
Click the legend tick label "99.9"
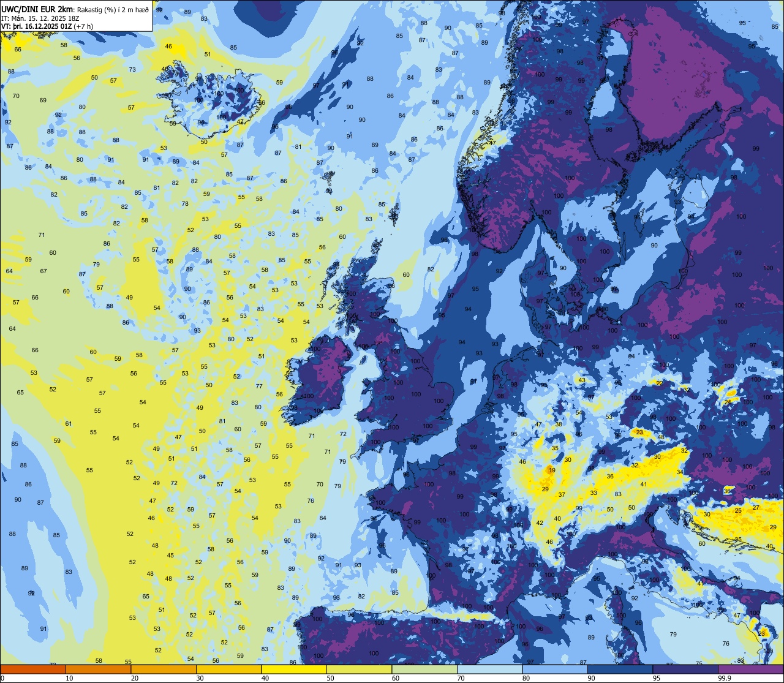[x=725, y=678]
